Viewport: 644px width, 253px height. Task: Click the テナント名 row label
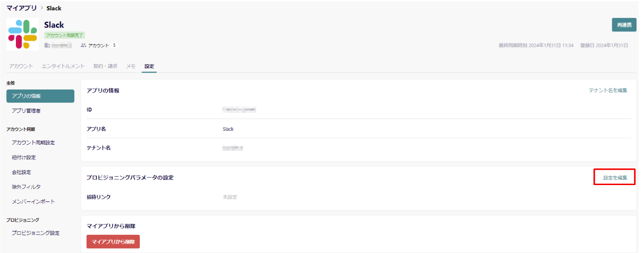(98, 148)
